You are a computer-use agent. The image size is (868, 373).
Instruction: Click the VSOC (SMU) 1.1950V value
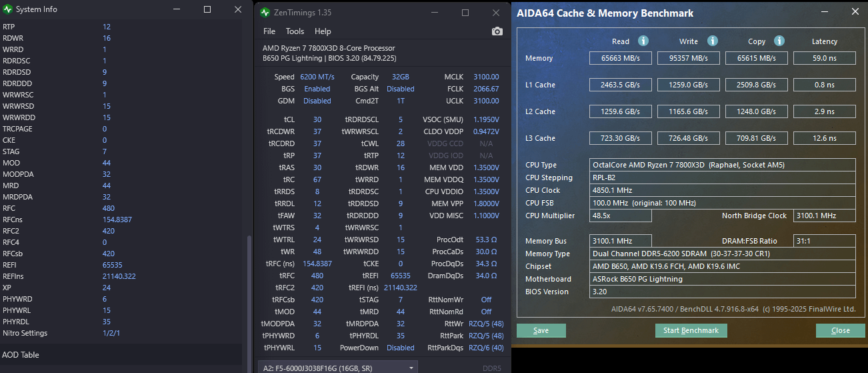pyautogui.click(x=486, y=119)
